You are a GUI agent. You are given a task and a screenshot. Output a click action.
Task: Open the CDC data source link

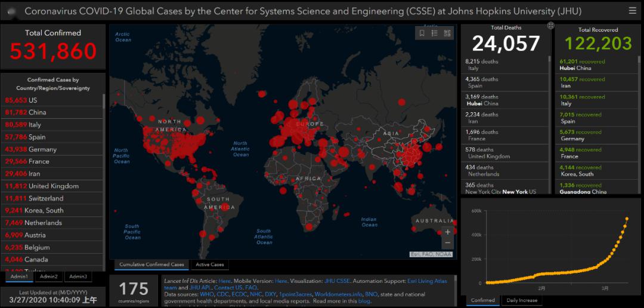[x=222, y=294]
